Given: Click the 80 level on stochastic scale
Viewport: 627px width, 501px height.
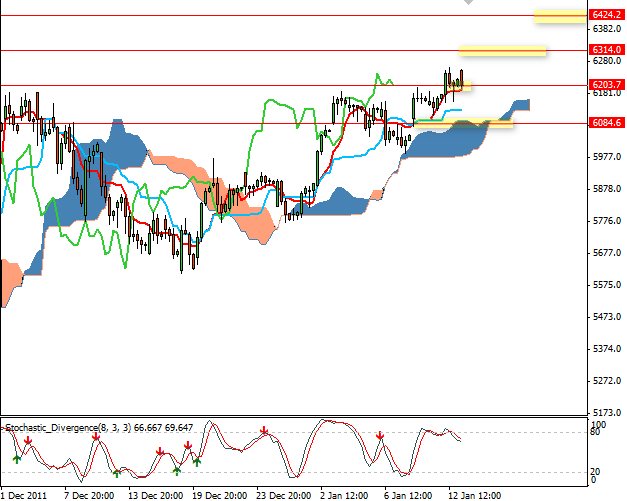Looking at the screenshot, I should pyautogui.click(x=594, y=433).
